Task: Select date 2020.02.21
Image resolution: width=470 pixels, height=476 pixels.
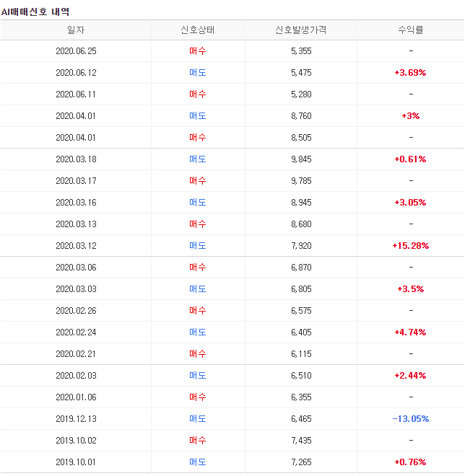Action: coord(76,354)
